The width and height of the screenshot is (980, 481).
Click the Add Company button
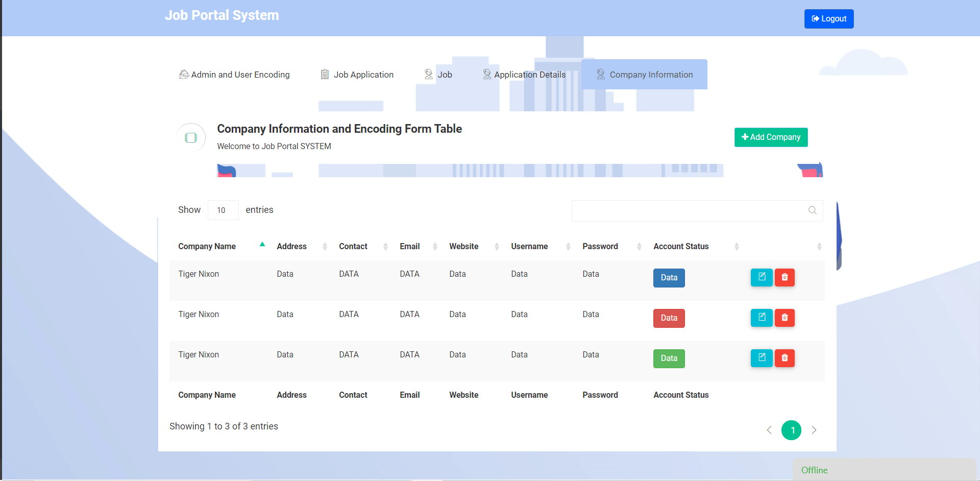771,137
